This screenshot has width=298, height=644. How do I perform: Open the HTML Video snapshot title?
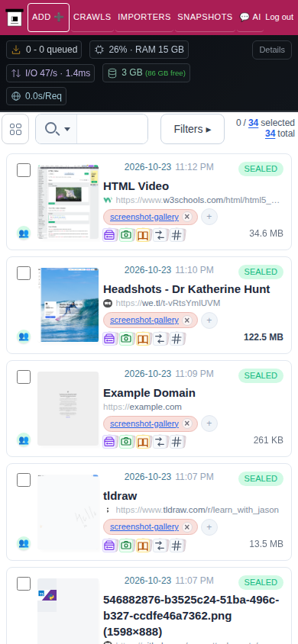tap(136, 186)
